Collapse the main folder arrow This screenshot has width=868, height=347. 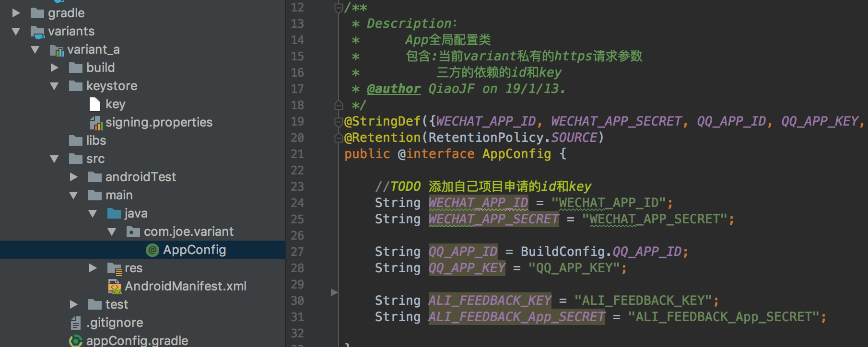[73, 196]
